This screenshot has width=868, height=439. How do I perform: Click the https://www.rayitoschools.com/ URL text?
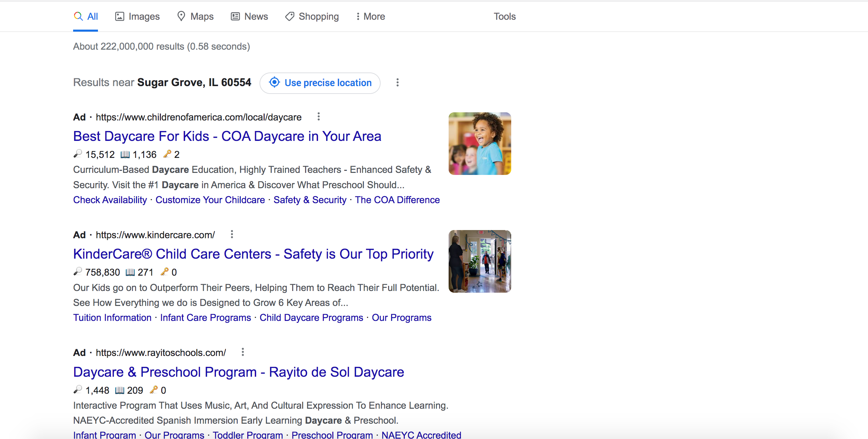(161, 353)
